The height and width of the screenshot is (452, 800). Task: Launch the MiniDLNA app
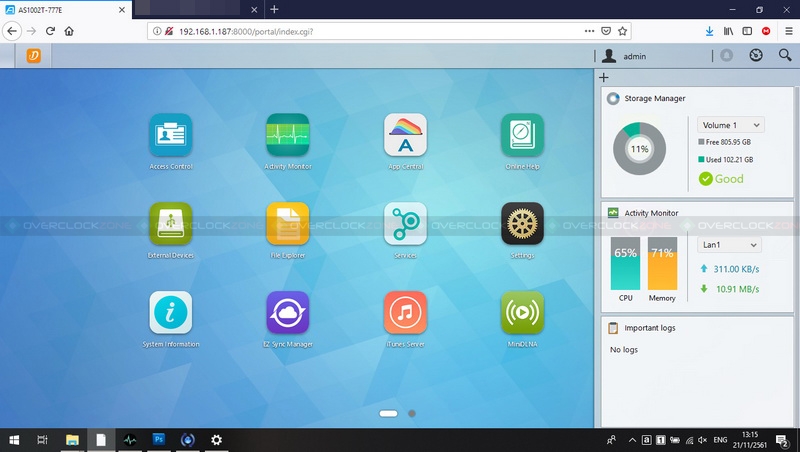(522, 313)
